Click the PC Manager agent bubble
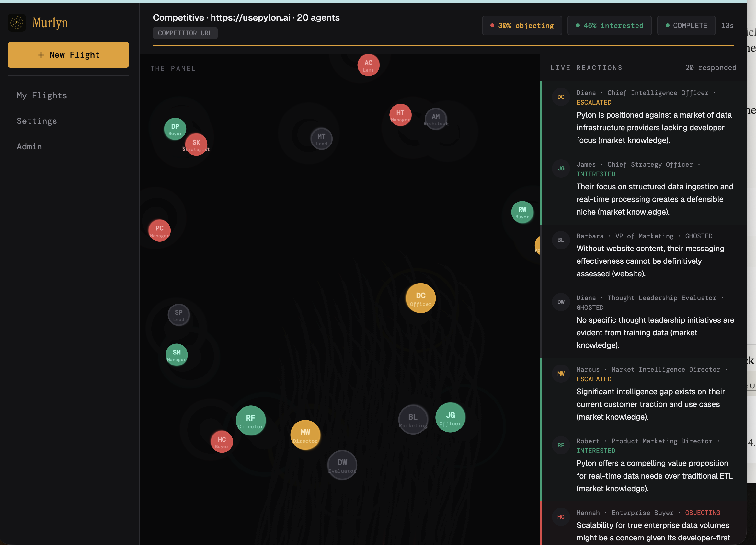The width and height of the screenshot is (756, 545). click(x=159, y=230)
